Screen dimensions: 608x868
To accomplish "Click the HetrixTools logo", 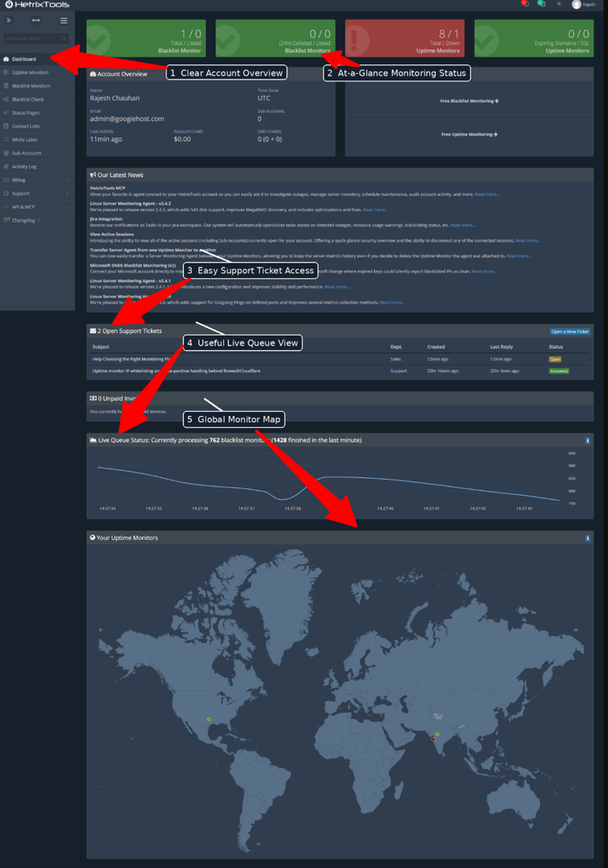I will point(37,4).
